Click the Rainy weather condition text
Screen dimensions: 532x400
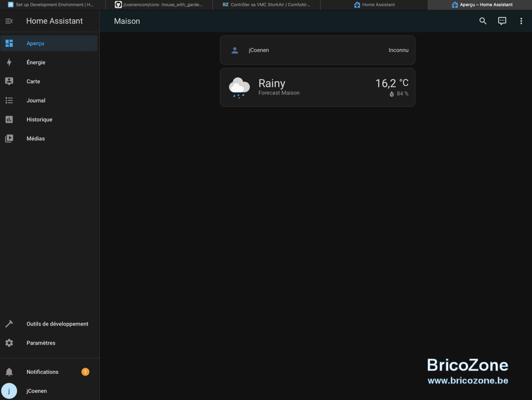click(x=272, y=83)
